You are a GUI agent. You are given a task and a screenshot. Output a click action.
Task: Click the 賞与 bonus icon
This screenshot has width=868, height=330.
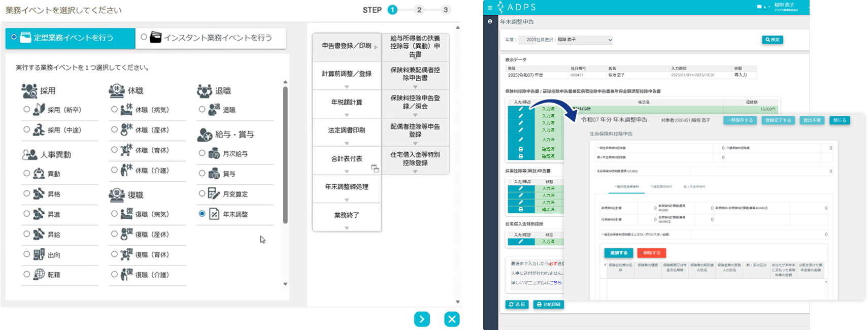click(x=214, y=174)
